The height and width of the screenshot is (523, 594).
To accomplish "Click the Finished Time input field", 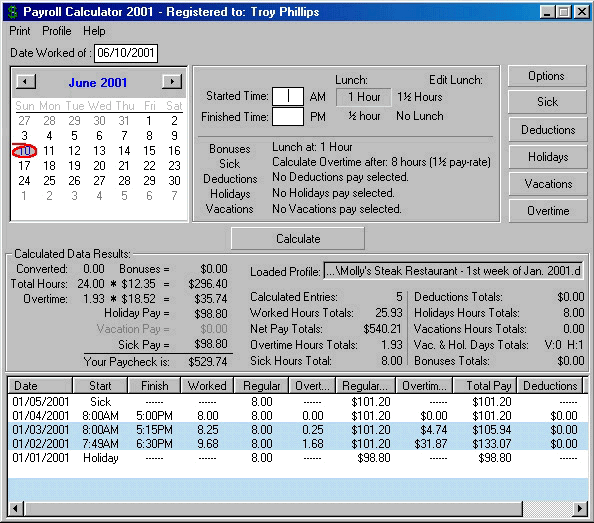I will tap(288, 117).
